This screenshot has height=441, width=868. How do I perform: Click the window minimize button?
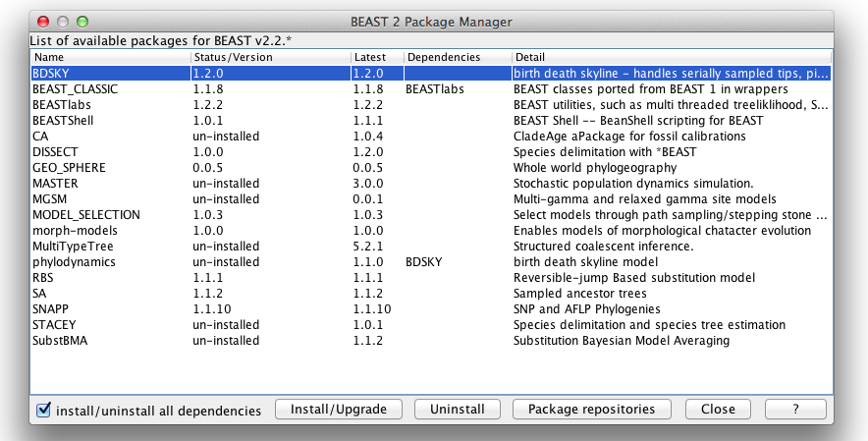click(x=63, y=22)
